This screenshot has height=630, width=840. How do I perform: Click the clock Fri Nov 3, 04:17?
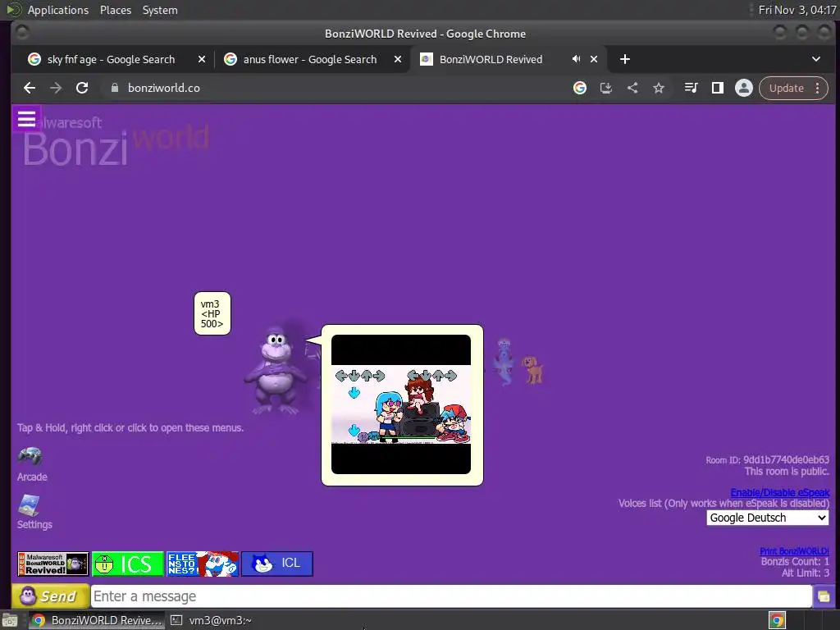[797, 10]
